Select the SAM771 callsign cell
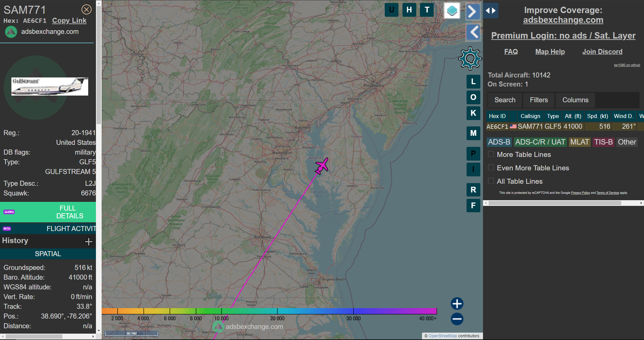 [530, 126]
